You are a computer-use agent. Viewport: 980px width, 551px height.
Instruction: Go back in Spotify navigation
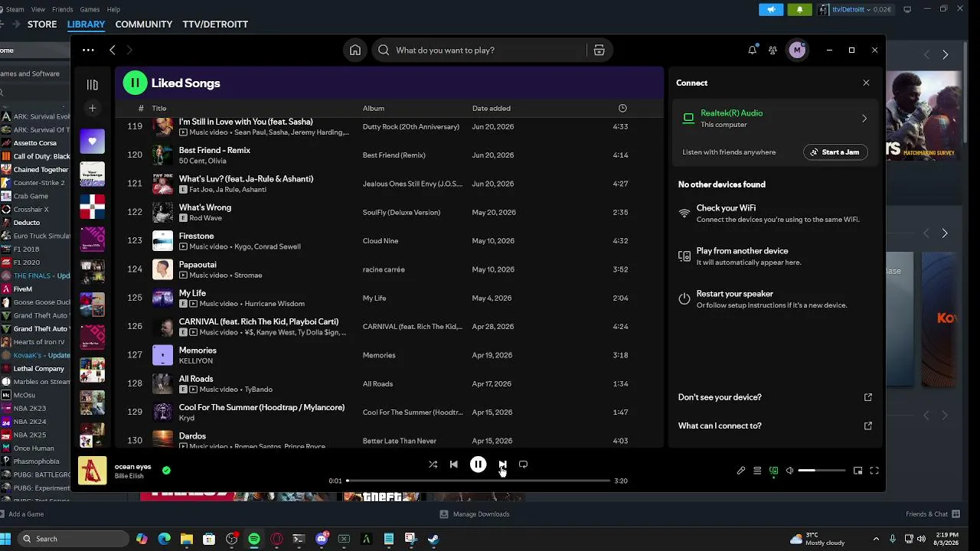113,51
